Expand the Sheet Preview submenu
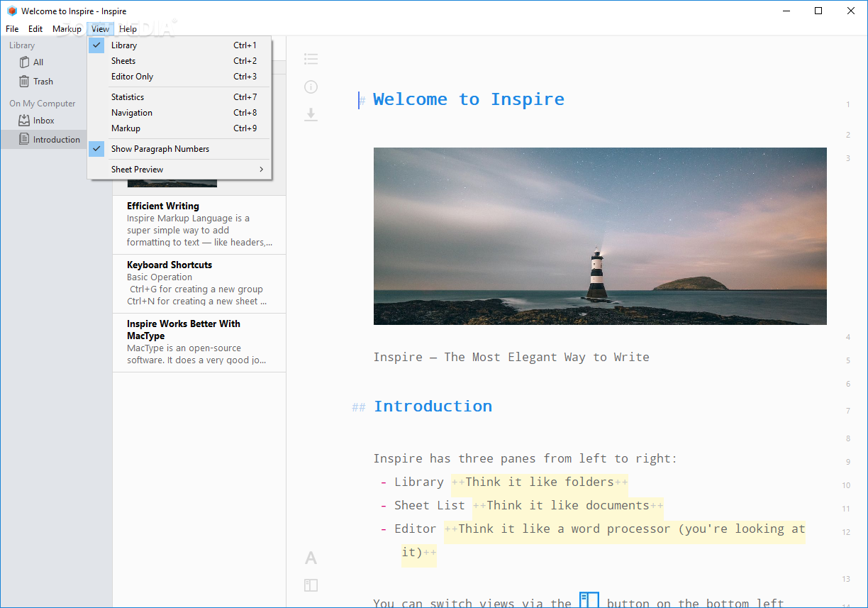Image resolution: width=868 pixels, height=608 pixels. (x=179, y=170)
